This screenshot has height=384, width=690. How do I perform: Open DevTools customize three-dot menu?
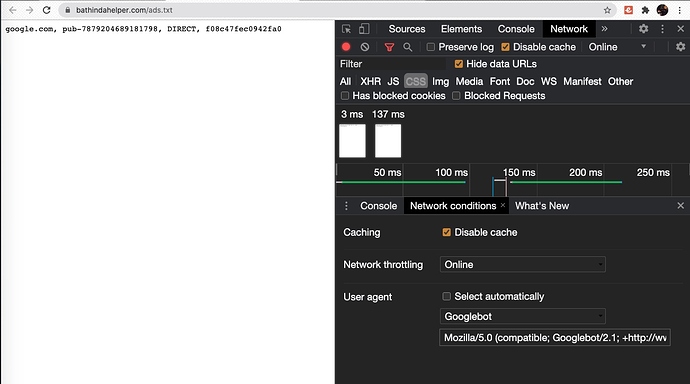tap(662, 29)
